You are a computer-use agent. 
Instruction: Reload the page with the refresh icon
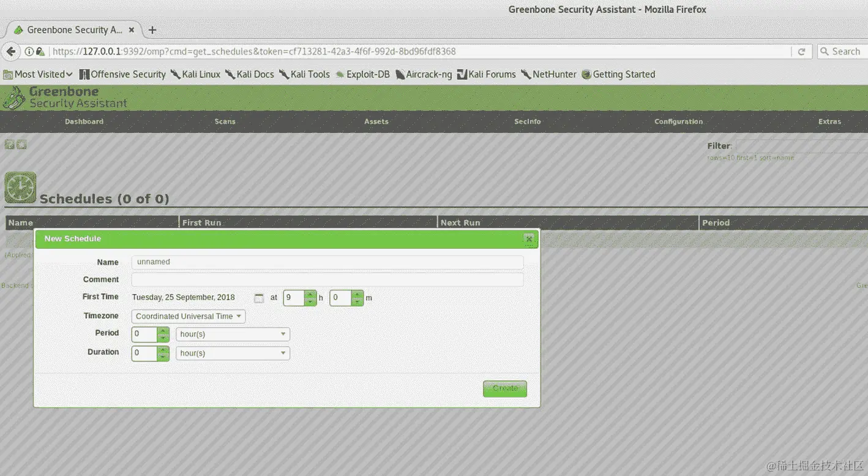[801, 52]
